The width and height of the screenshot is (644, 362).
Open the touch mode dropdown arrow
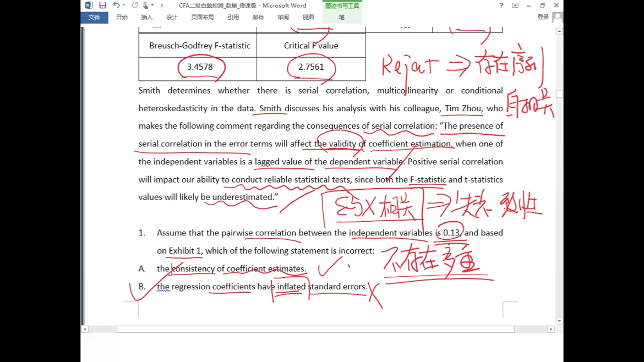[152, 6]
